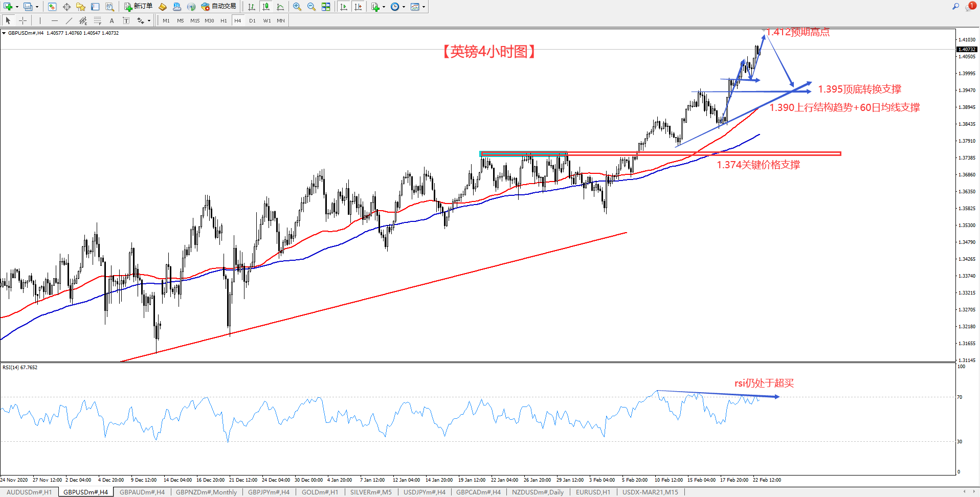
Task: Open the USDJPYm#,H4 chart tab
Action: pyautogui.click(x=425, y=492)
